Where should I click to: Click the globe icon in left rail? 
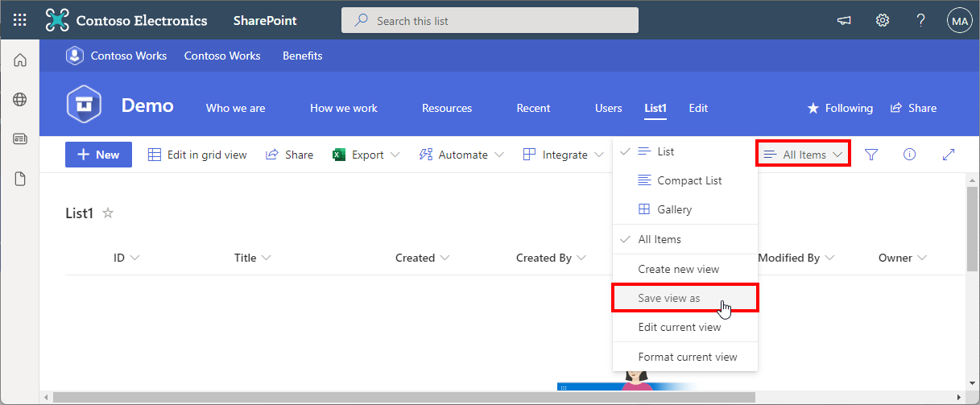pos(20,100)
